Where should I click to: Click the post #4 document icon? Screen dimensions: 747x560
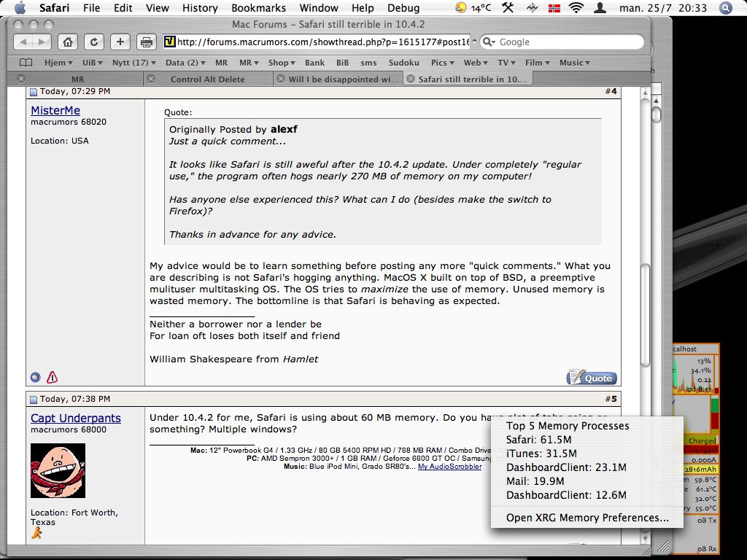coord(34,92)
